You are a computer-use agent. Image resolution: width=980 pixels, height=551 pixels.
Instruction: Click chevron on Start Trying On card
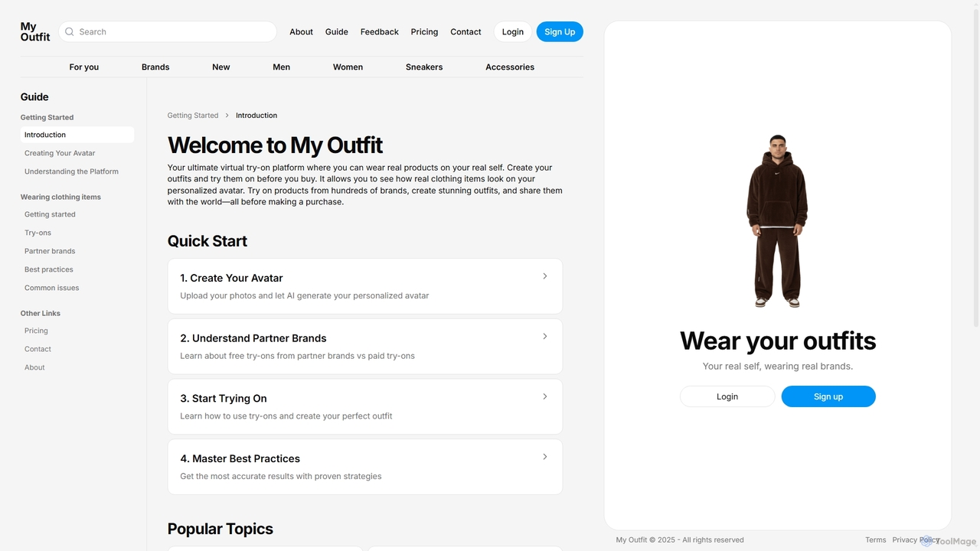545,396
